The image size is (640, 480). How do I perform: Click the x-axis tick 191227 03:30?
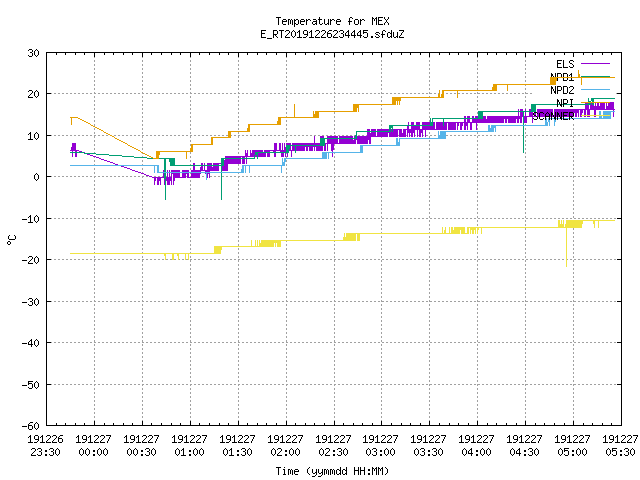click(x=429, y=446)
